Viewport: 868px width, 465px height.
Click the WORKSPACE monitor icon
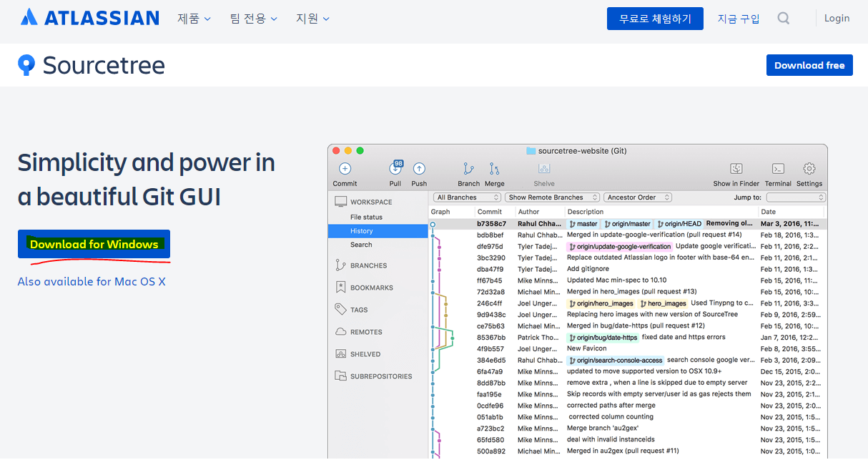[x=340, y=202]
